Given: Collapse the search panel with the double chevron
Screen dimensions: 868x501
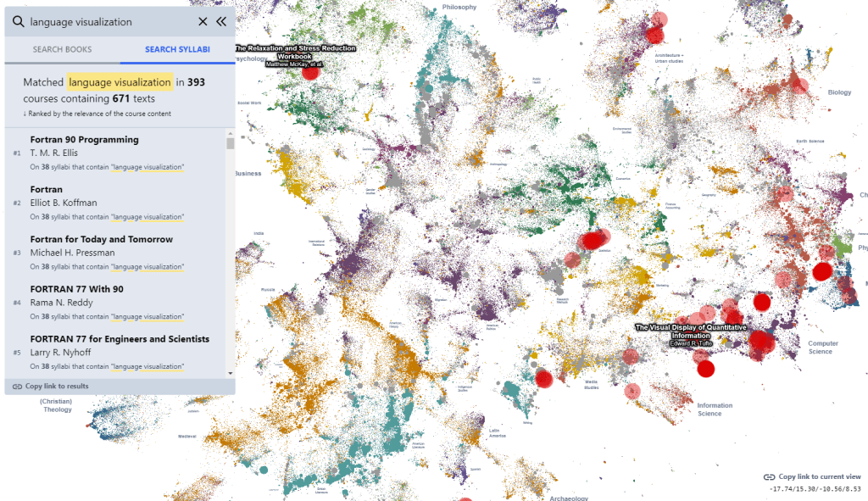Looking at the screenshot, I should pos(221,22).
